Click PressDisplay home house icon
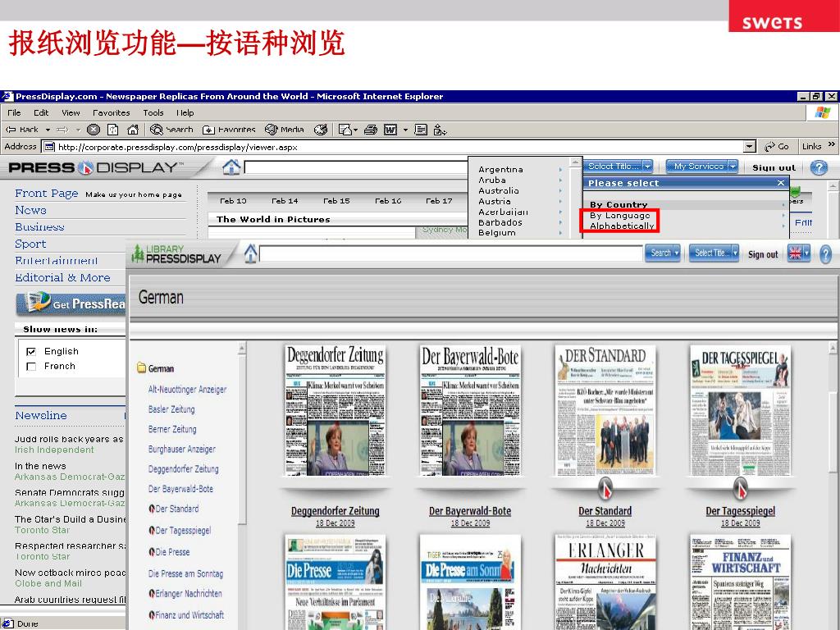Image resolution: width=840 pixels, height=630 pixels. [x=231, y=167]
